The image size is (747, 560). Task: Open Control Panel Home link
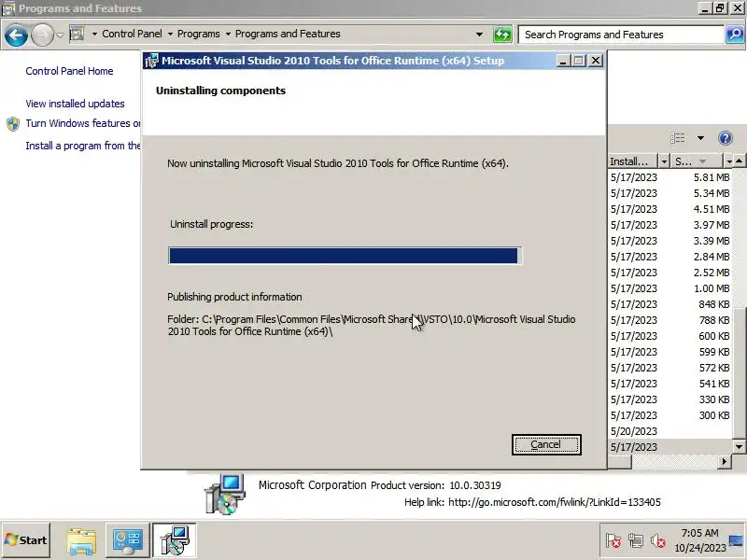69,71
